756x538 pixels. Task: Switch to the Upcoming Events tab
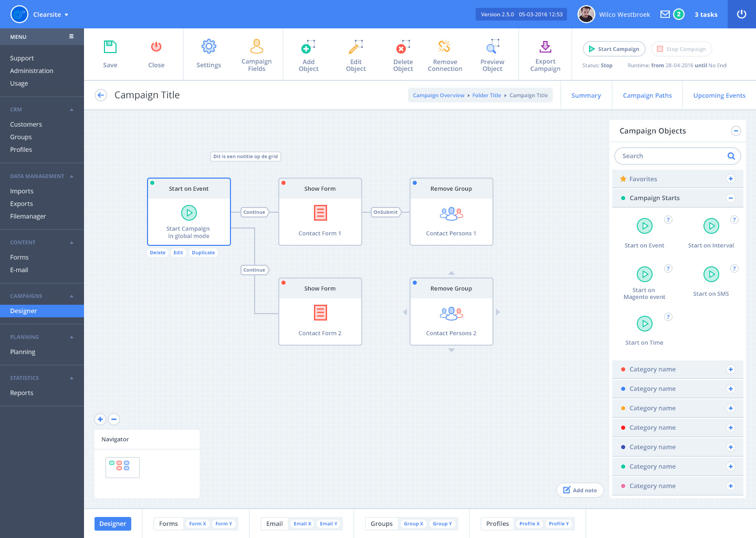719,96
